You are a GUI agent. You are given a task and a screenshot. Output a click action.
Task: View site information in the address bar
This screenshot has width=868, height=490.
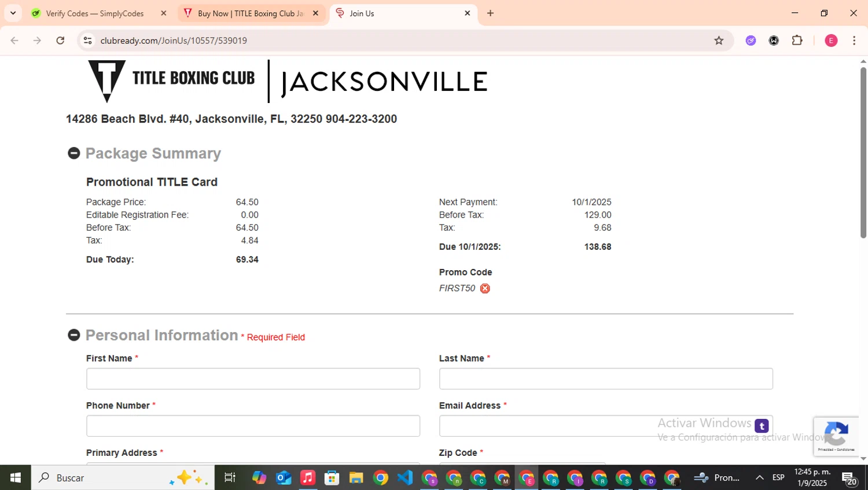[87, 40]
